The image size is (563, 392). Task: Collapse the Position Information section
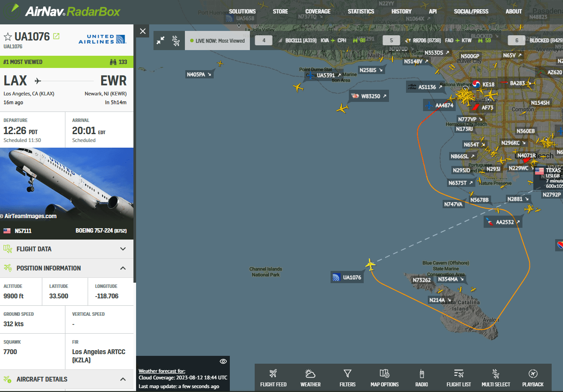67,268
